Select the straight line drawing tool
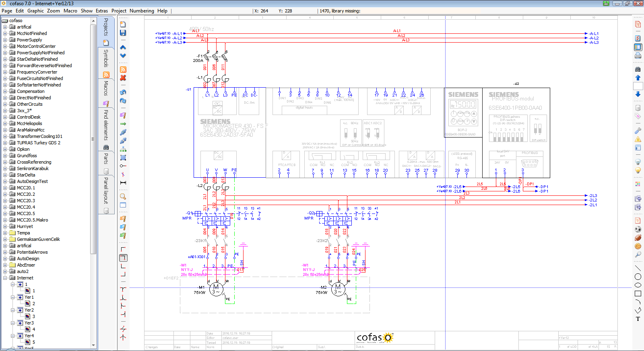The image size is (644, 351). [x=638, y=268]
